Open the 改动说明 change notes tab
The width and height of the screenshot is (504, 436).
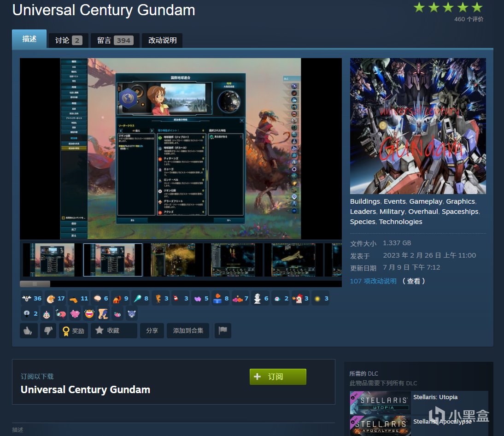coord(162,41)
